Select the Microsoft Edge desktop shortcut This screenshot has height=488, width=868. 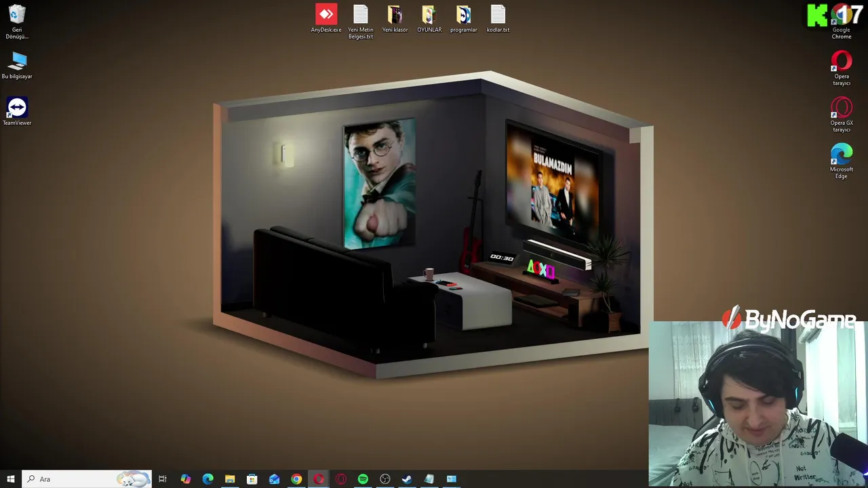click(x=842, y=161)
